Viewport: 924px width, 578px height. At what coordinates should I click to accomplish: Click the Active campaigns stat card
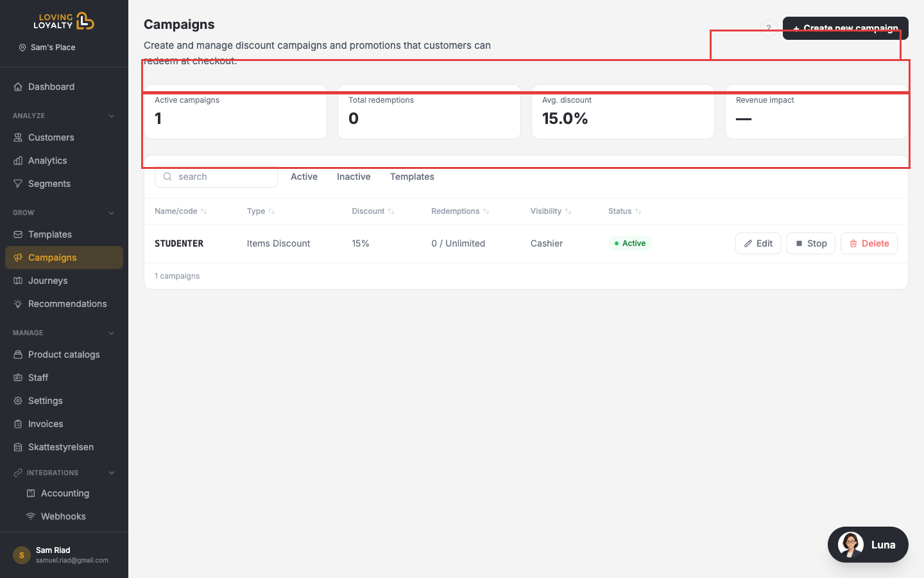coord(235,112)
